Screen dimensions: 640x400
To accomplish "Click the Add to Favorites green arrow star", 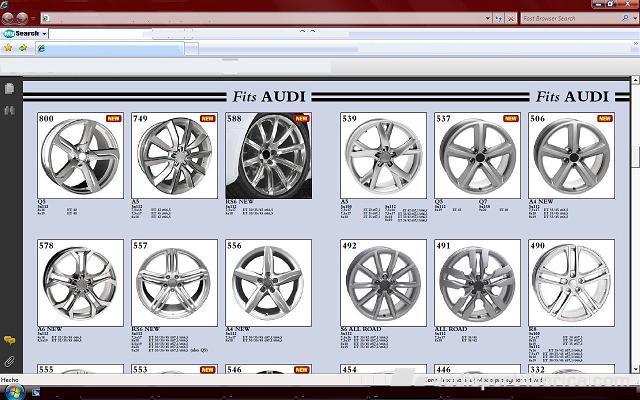I will click(23, 48).
